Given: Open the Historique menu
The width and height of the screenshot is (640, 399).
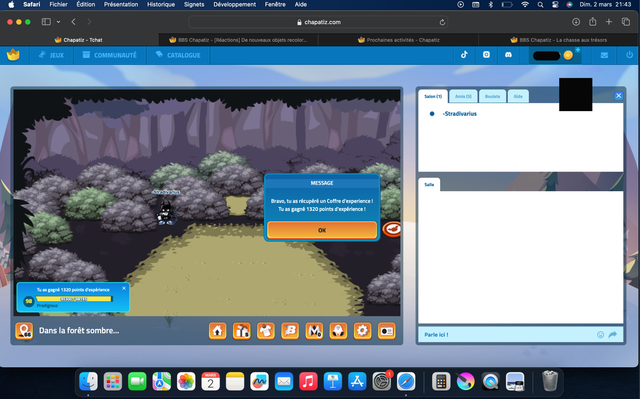Looking at the screenshot, I should [161, 4].
